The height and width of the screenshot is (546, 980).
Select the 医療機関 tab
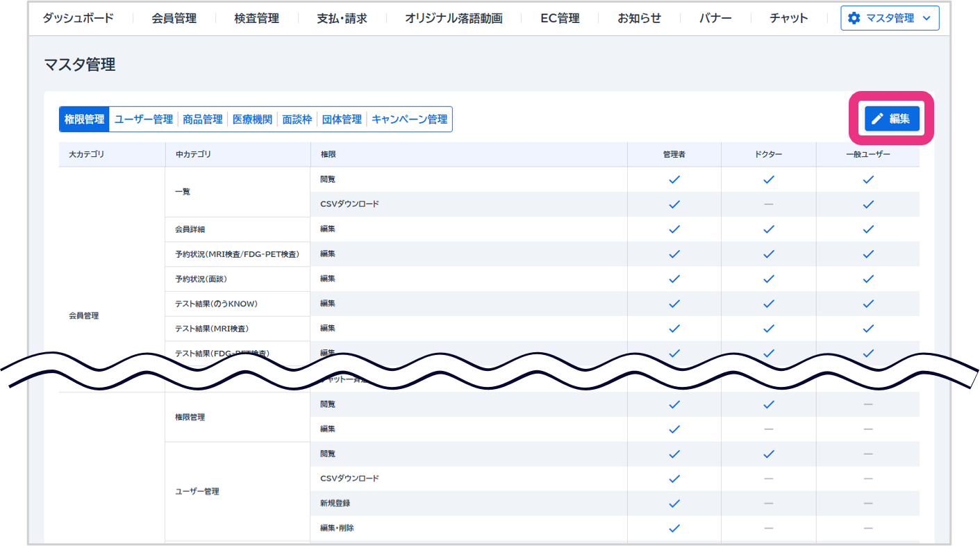(252, 119)
